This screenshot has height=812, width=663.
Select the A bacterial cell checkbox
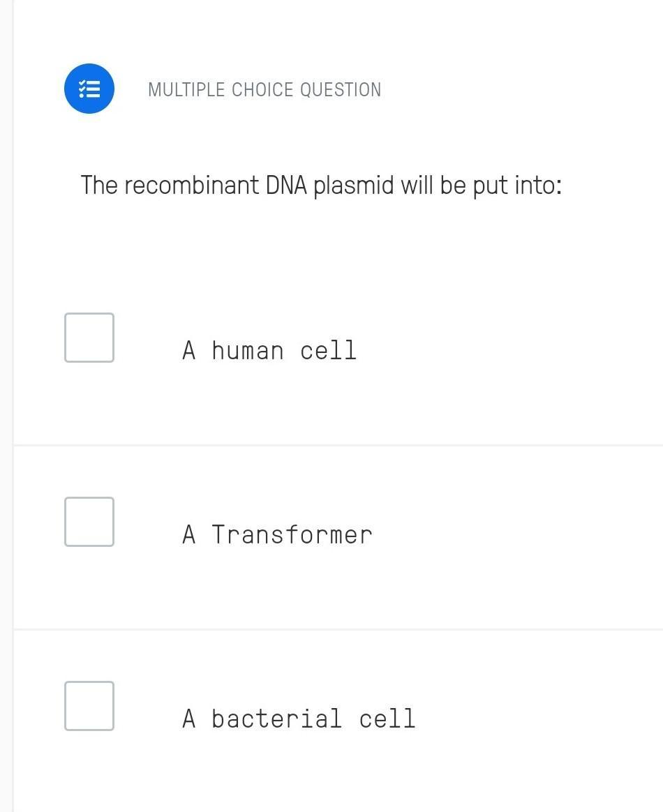click(89, 706)
